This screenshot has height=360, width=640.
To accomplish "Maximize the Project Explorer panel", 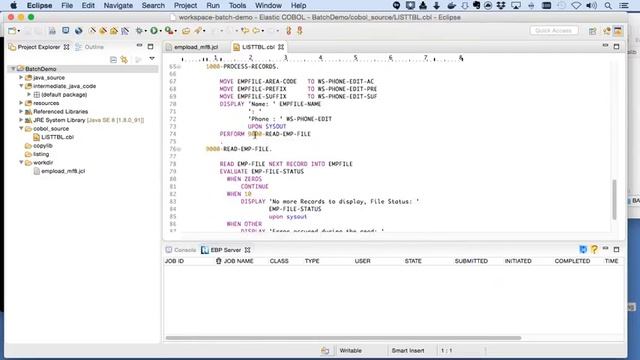I will (150, 47).
